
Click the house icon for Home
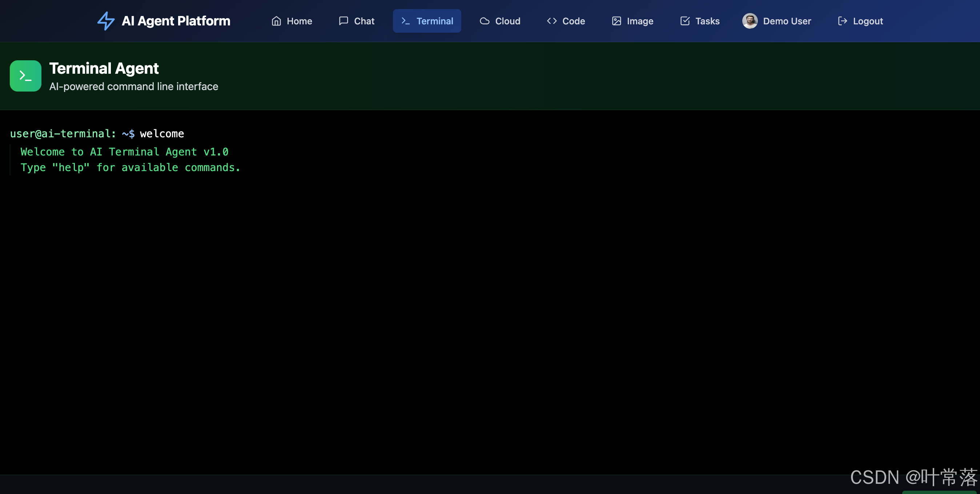point(276,21)
